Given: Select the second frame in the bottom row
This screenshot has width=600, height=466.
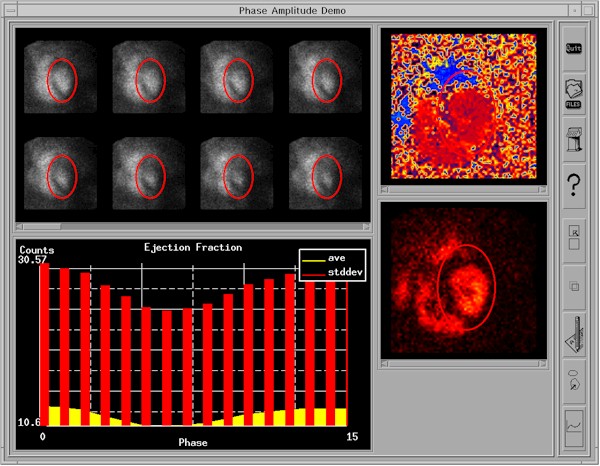Looking at the screenshot, I should click(x=149, y=173).
